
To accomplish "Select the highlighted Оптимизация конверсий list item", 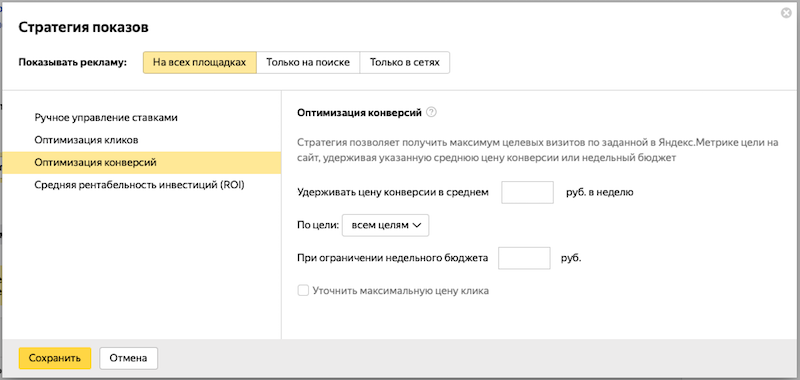I will 142,163.
